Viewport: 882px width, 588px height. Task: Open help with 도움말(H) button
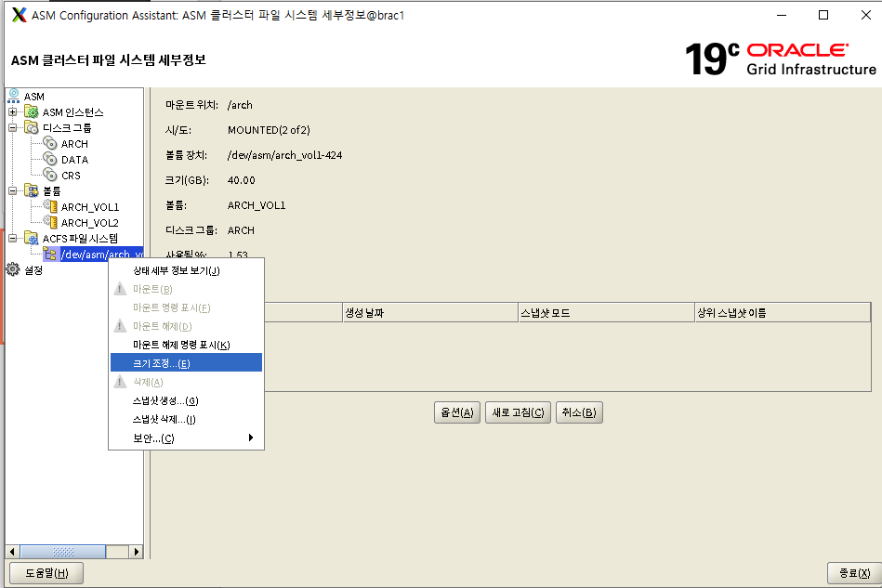[46, 573]
